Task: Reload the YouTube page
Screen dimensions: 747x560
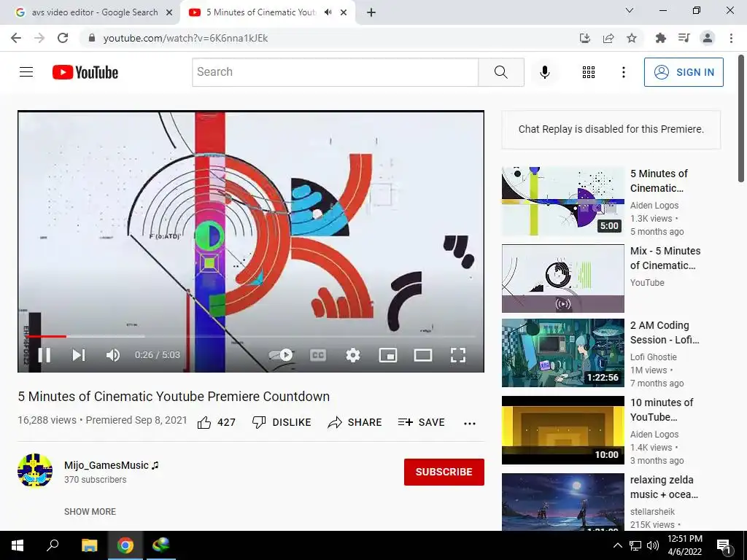Action: (63, 38)
